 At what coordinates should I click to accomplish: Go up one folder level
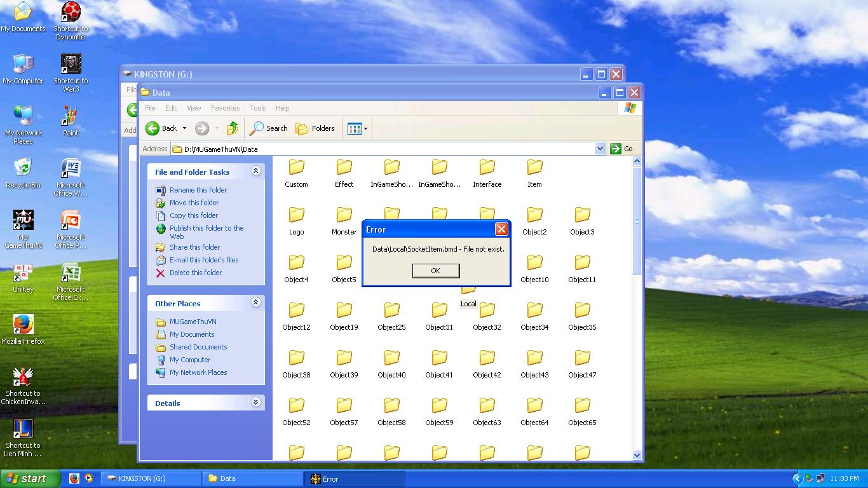coord(233,128)
